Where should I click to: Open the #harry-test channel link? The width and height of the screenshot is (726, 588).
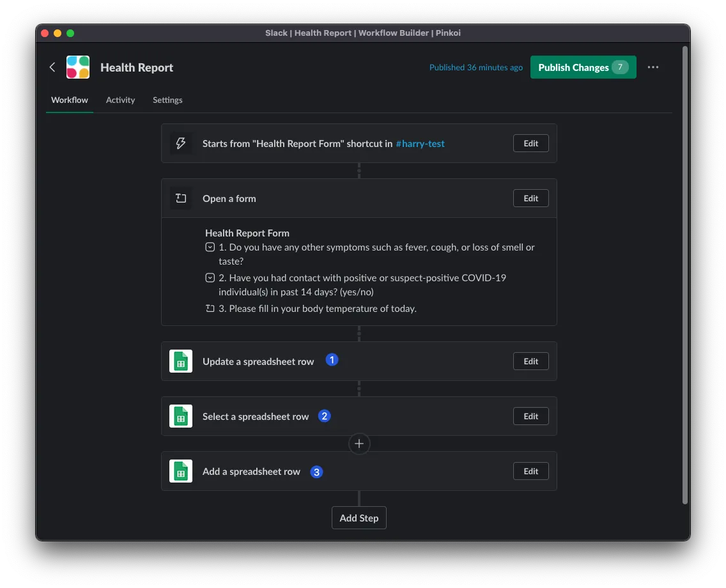420,144
